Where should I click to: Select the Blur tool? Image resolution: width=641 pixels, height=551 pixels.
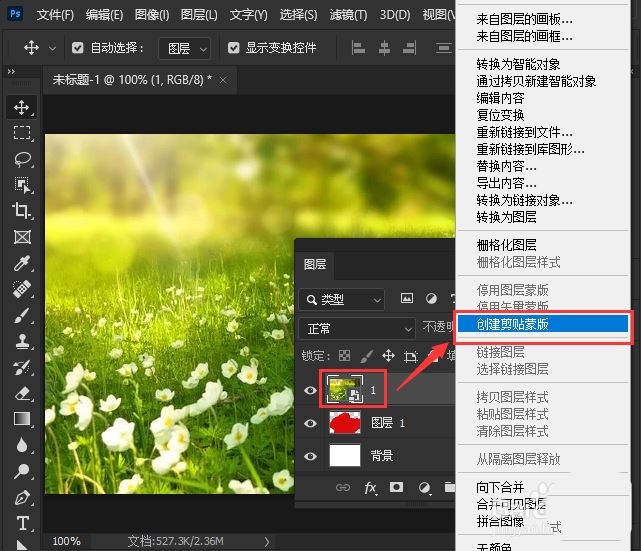tap(22, 445)
